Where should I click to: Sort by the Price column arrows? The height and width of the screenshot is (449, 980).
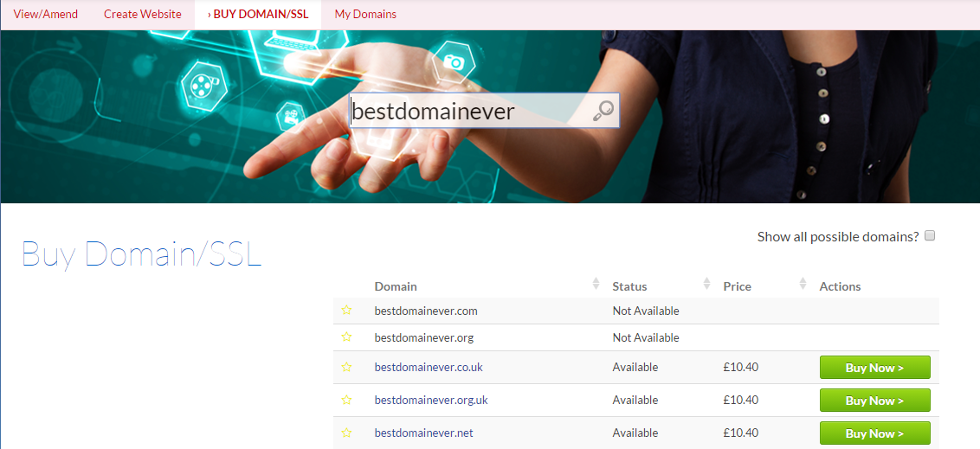(x=803, y=284)
